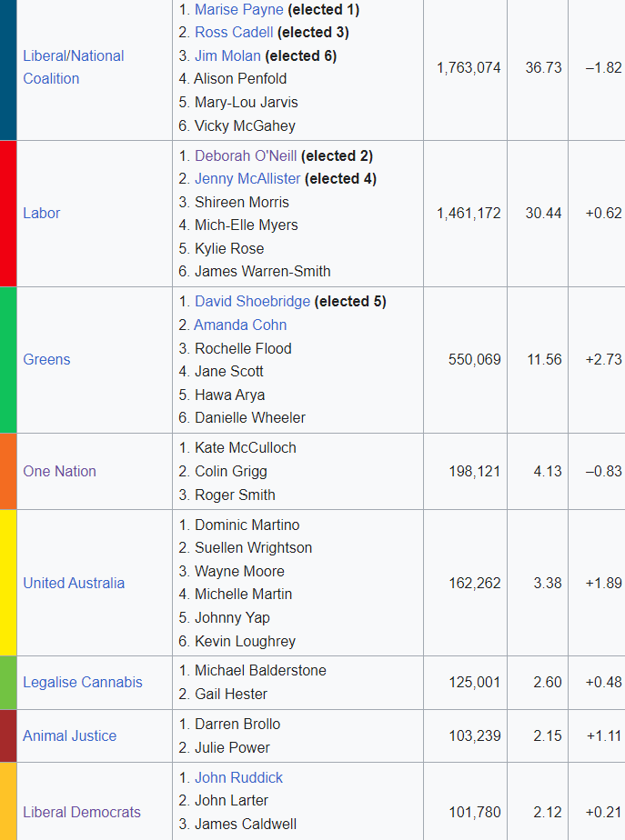The image size is (625, 840).
Task: Select the Mary-Lou Jarvis candidate name
Action: coord(246,103)
